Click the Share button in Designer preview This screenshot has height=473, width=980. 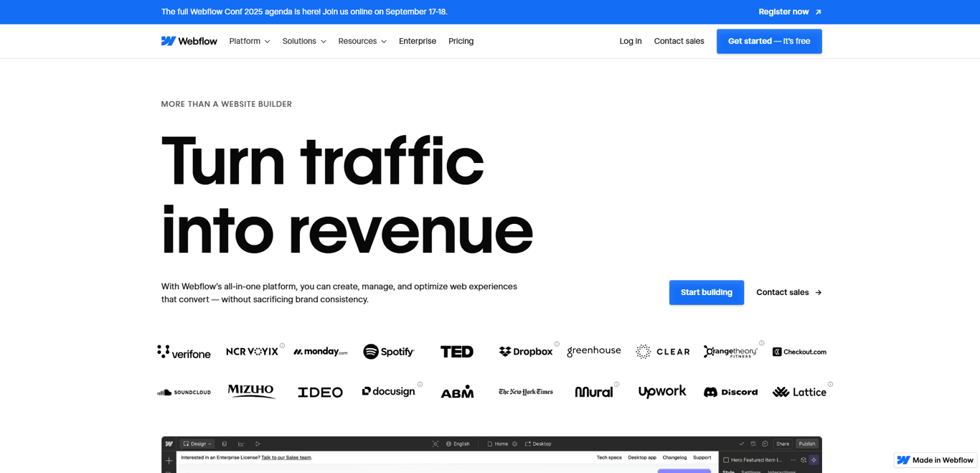(783, 444)
